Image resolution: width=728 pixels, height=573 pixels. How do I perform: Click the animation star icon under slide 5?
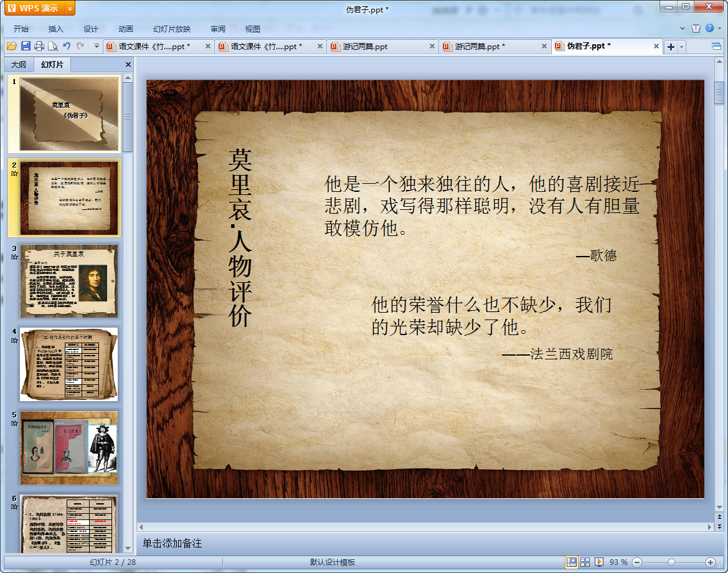click(x=14, y=423)
